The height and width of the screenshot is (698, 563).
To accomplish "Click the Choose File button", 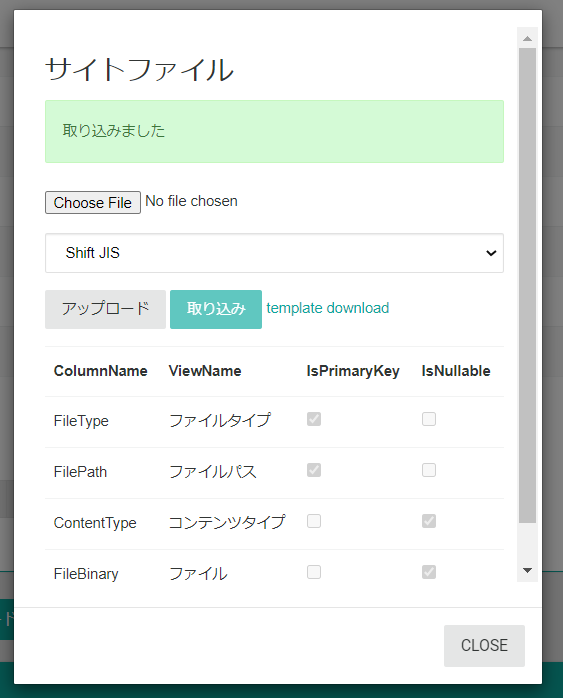I will 93,203.
